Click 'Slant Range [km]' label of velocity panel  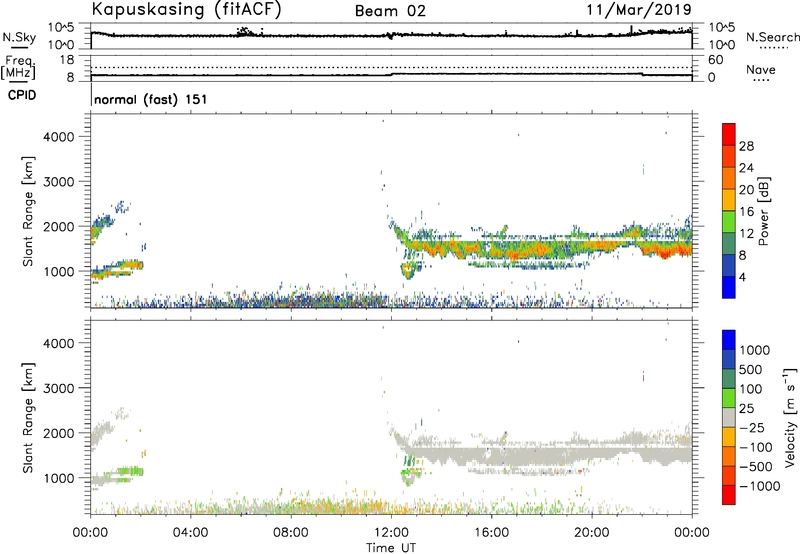28,417
